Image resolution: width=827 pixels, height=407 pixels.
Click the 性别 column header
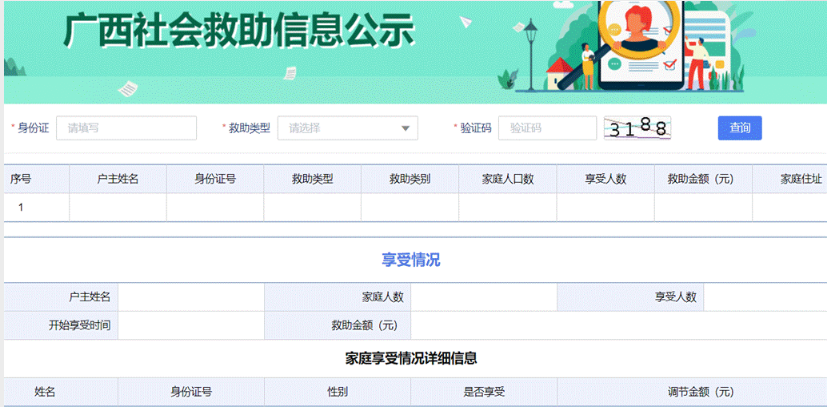337,392
